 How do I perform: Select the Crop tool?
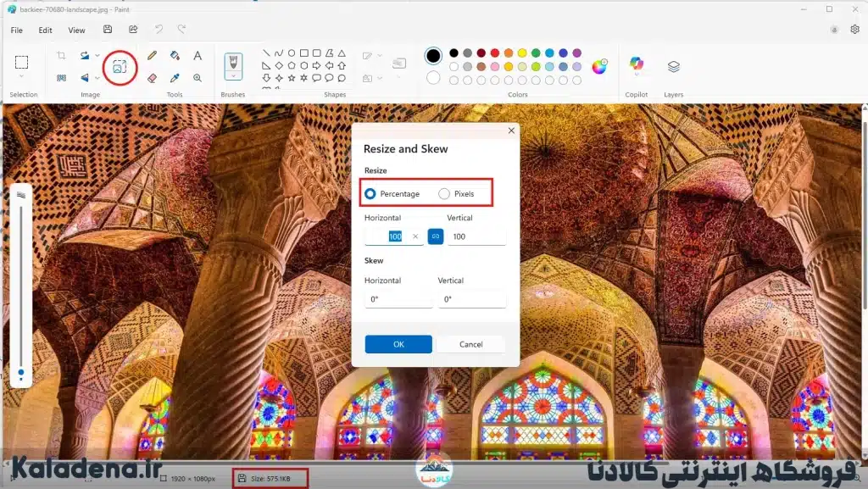[61, 55]
